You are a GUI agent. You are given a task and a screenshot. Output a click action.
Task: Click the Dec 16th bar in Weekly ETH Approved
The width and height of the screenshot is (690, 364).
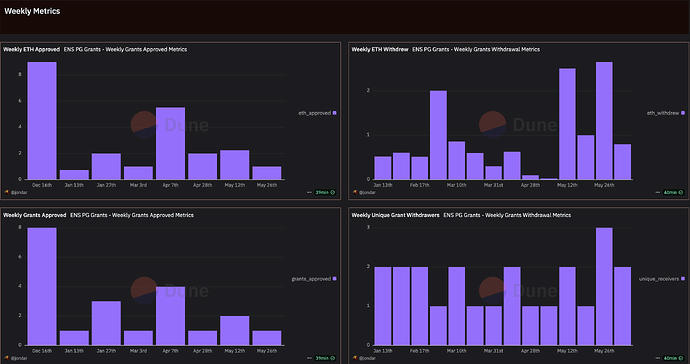point(42,121)
